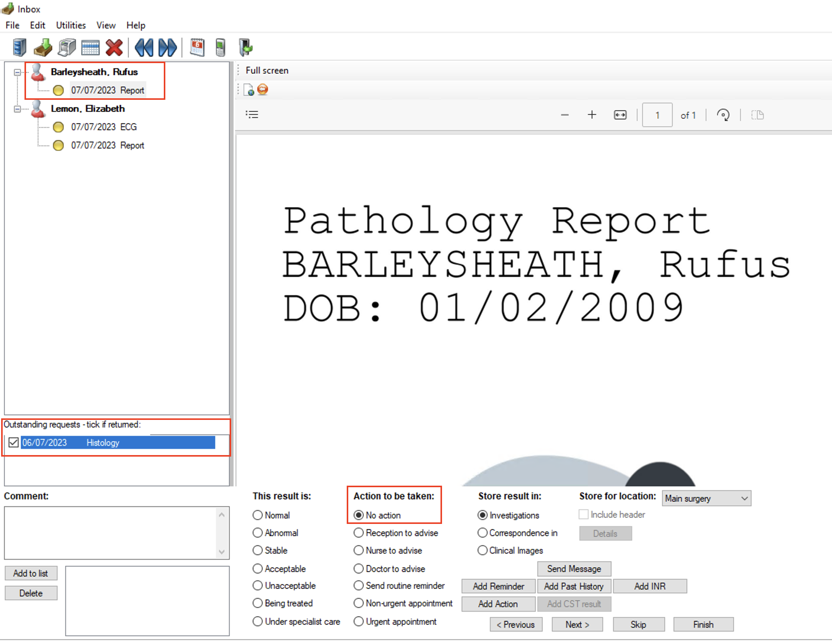The height and width of the screenshot is (644, 832).
Task: Click the Send Message button
Action: click(574, 569)
